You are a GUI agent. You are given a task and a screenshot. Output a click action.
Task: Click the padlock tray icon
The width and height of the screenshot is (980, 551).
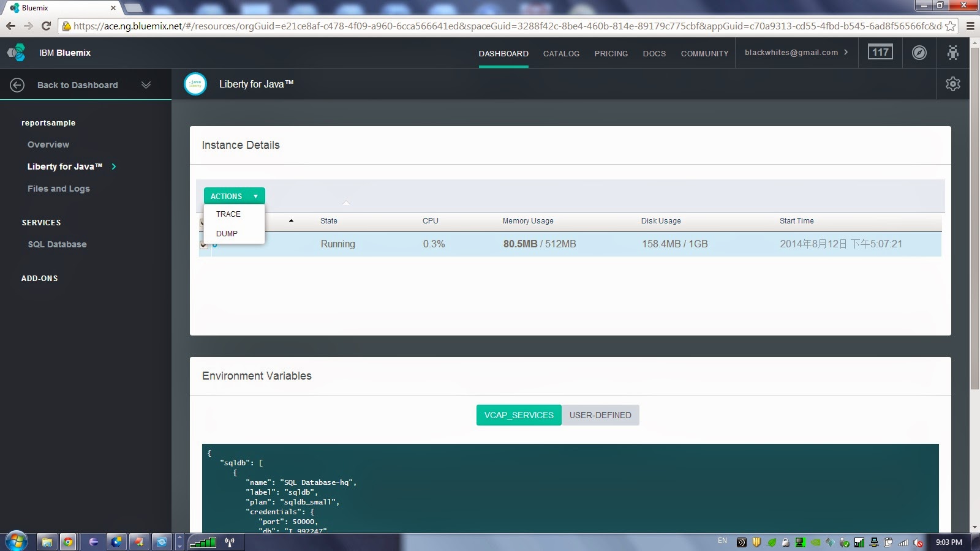click(x=785, y=542)
